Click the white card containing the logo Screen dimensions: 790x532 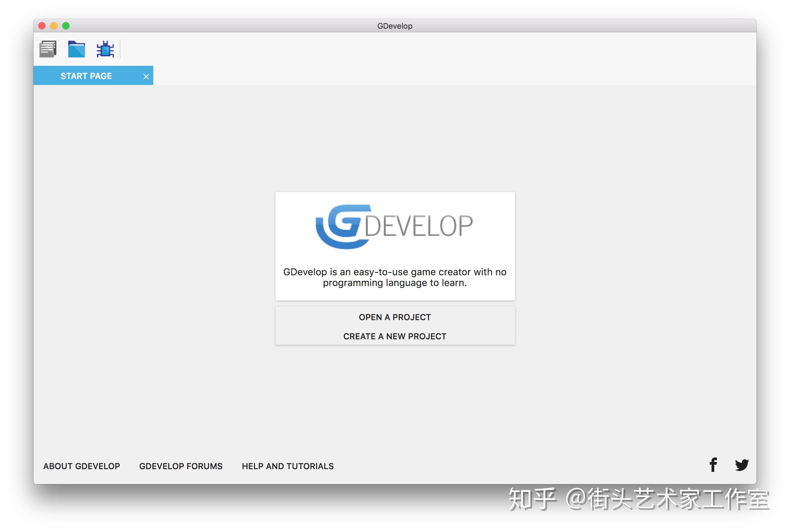coord(394,246)
